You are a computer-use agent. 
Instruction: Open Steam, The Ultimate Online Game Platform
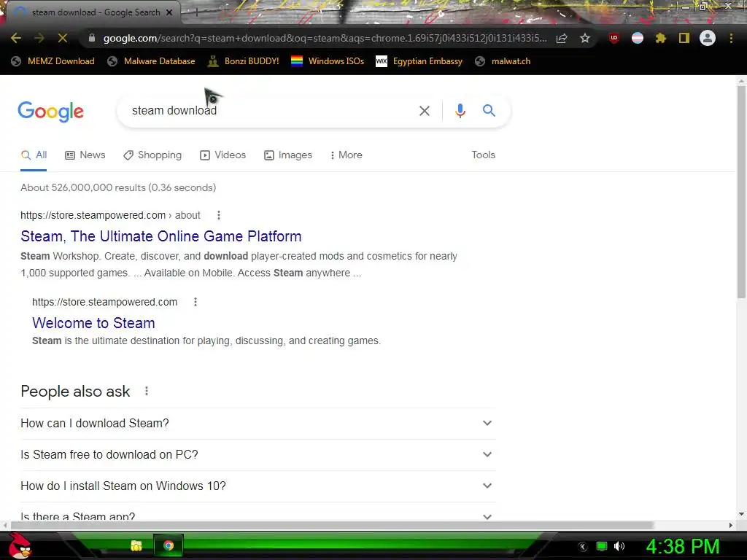click(161, 236)
